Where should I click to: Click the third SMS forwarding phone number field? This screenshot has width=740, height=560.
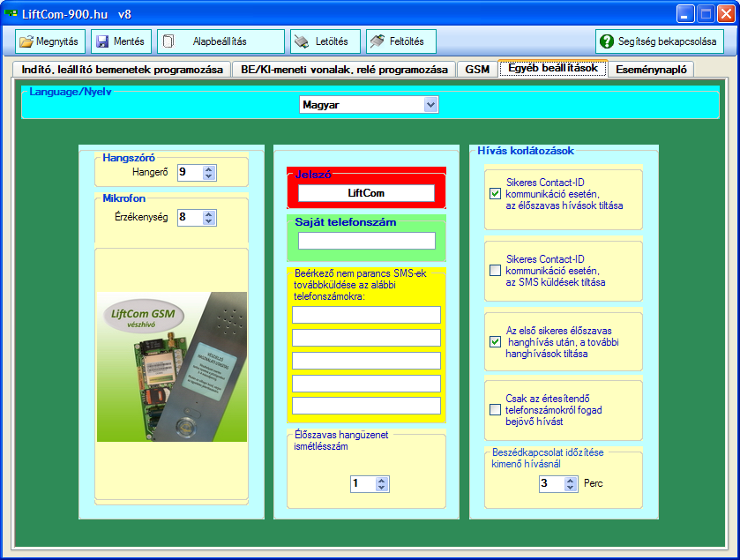tap(366, 361)
